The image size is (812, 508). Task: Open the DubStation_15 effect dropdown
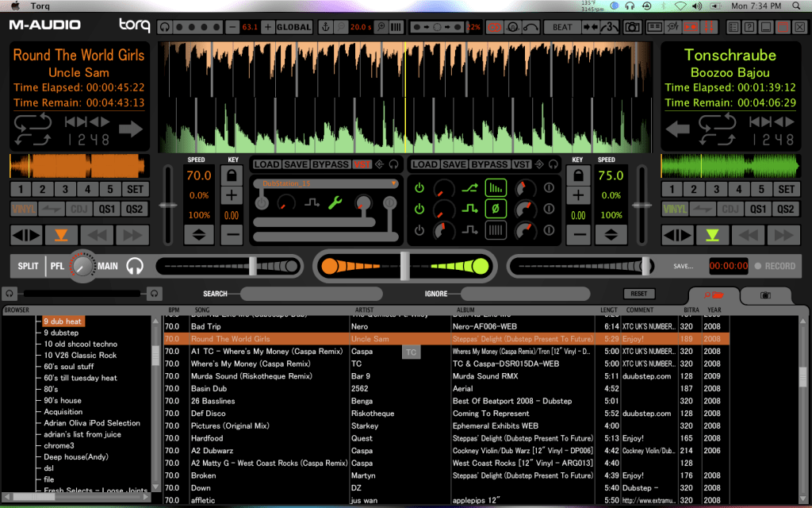click(x=326, y=183)
